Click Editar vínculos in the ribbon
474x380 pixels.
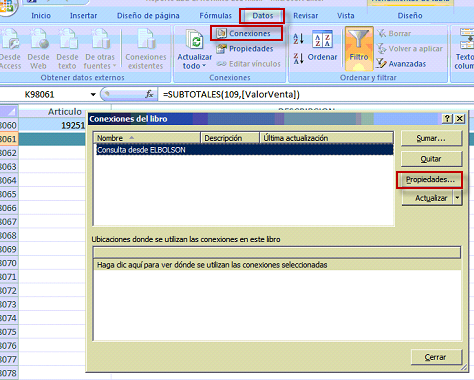click(248, 64)
